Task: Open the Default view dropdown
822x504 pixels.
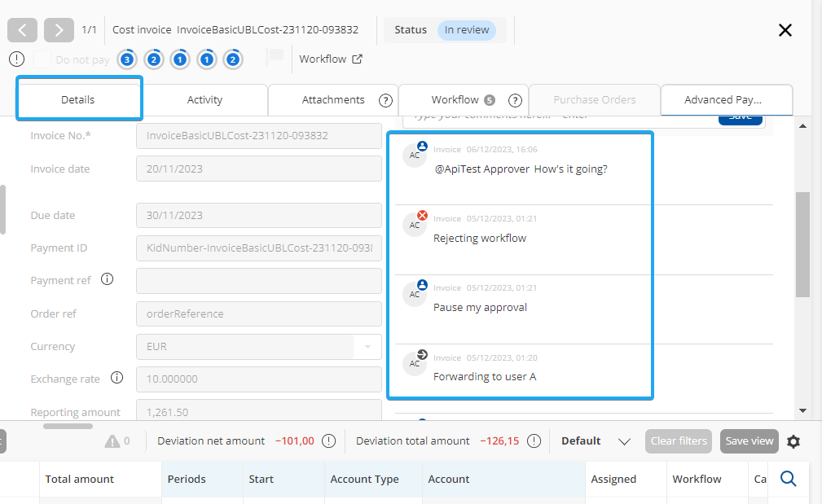Action: [x=624, y=441]
